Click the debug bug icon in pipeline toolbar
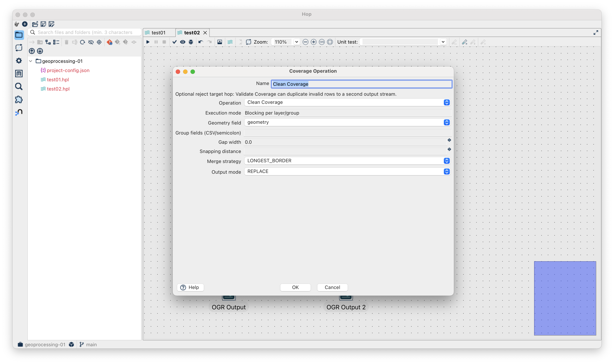 click(191, 42)
